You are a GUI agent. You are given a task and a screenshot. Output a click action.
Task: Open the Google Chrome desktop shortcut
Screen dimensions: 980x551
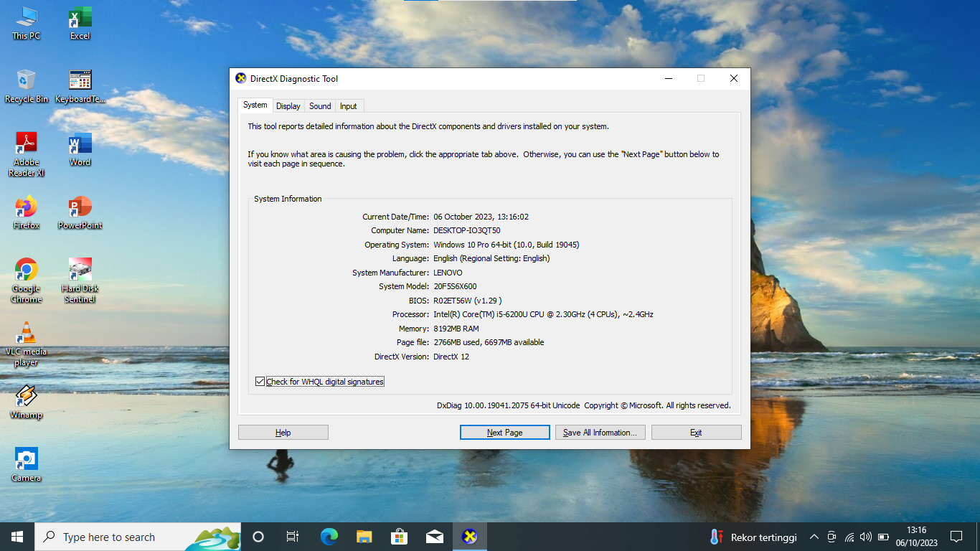27,271
